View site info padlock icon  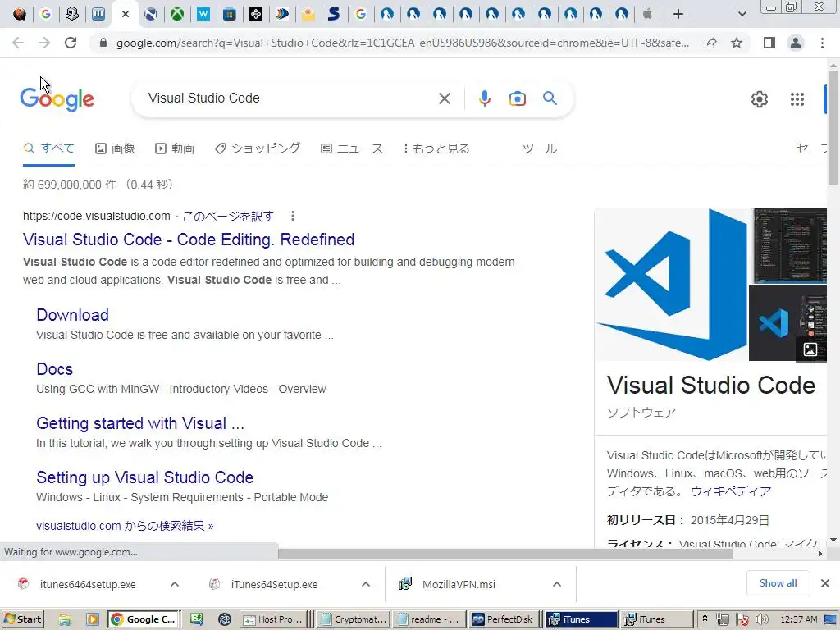click(103, 43)
